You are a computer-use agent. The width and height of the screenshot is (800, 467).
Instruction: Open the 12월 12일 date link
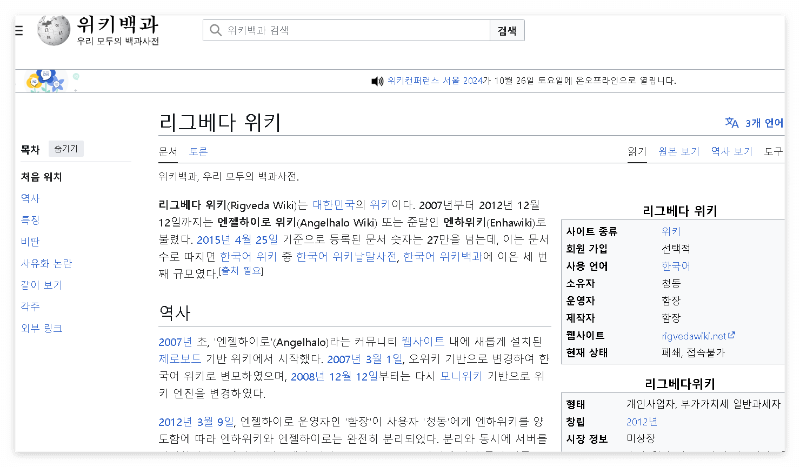click(353, 377)
